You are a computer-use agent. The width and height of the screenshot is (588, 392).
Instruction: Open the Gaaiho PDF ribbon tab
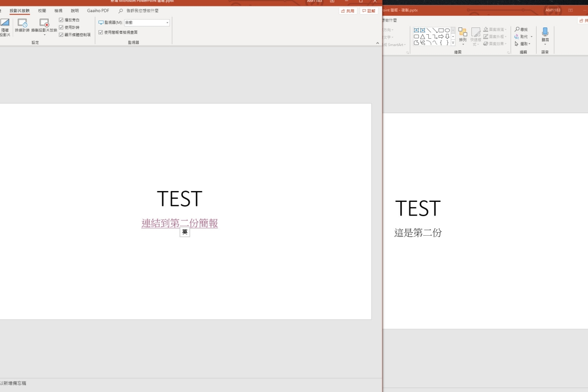coord(98,11)
